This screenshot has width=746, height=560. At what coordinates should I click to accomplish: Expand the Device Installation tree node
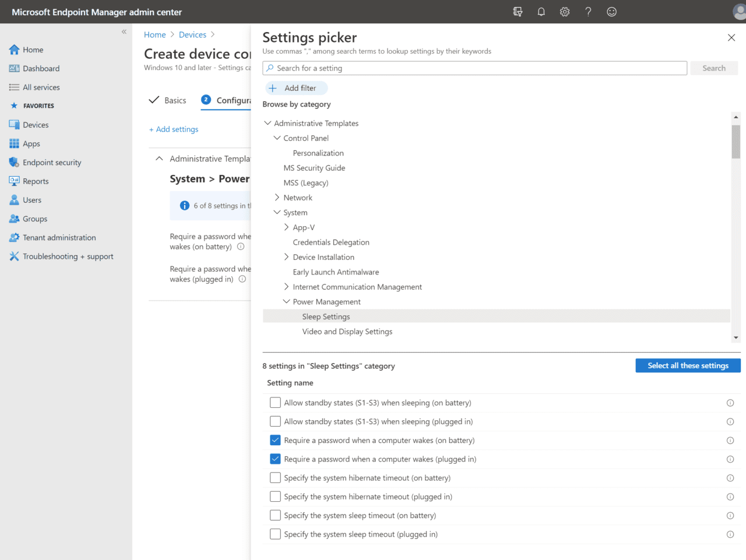coord(286,257)
